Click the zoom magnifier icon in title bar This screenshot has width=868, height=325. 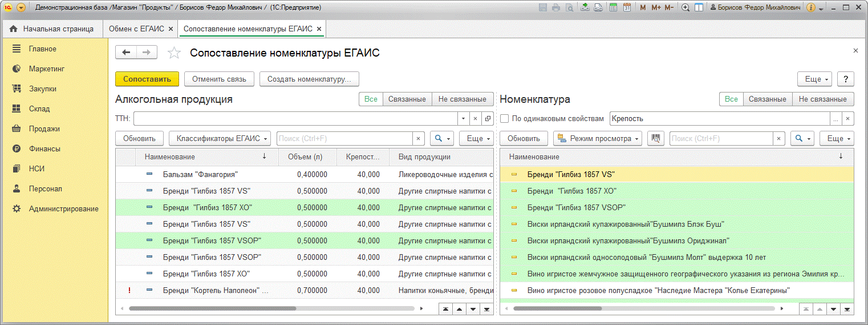pos(686,8)
